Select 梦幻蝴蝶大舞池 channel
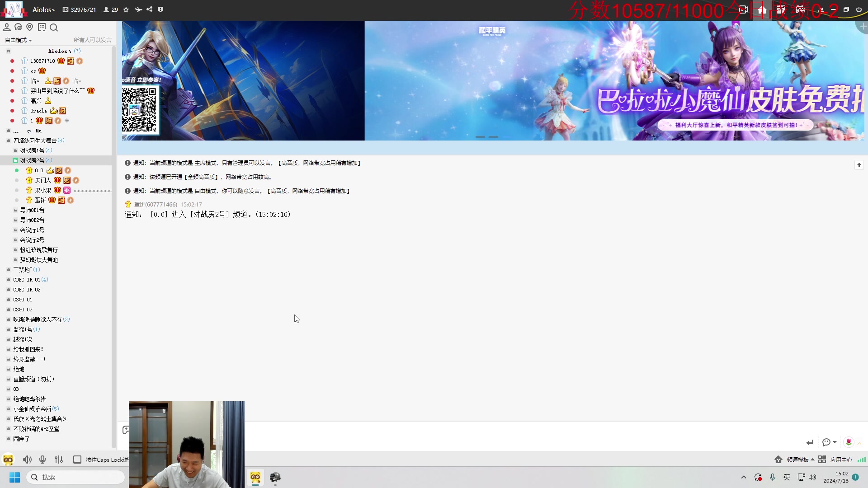Screen dimensions: 868x488 tap(39, 260)
